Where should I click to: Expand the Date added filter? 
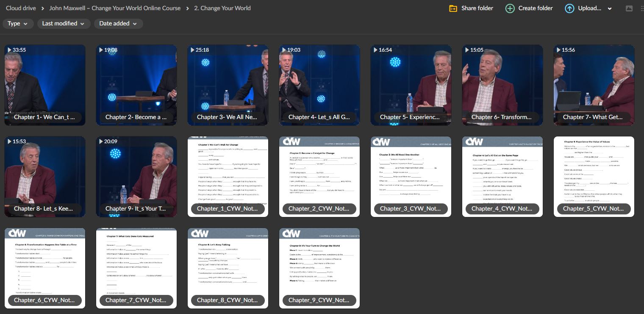click(x=118, y=24)
